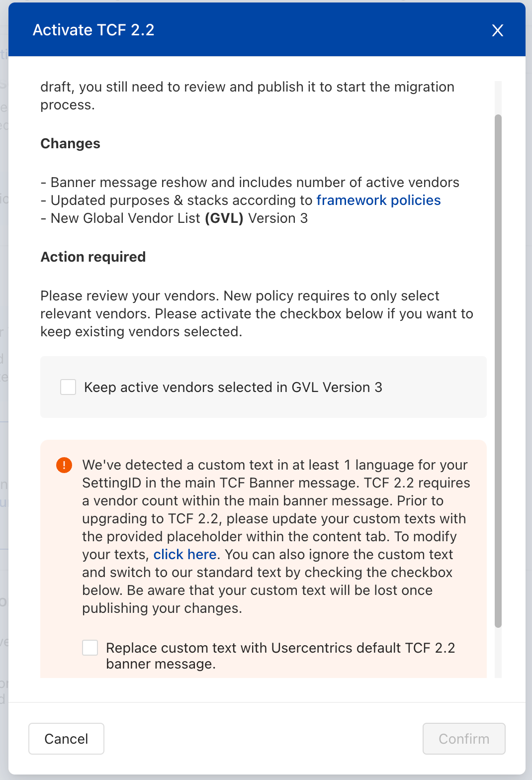Tick the Replace custom text checkbox

pos(90,648)
